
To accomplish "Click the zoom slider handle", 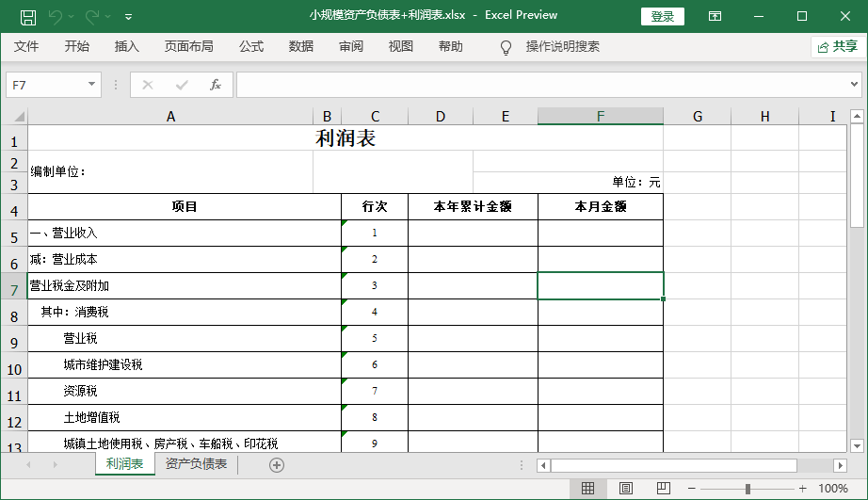I will (747, 489).
